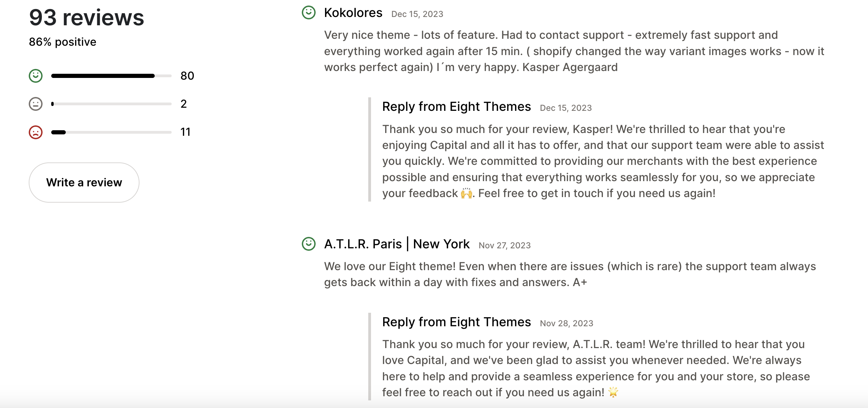Toggle the positive ratings filter bar
Image resolution: width=868 pixels, height=408 pixels.
pyautogui.click(x=110, y=75)
